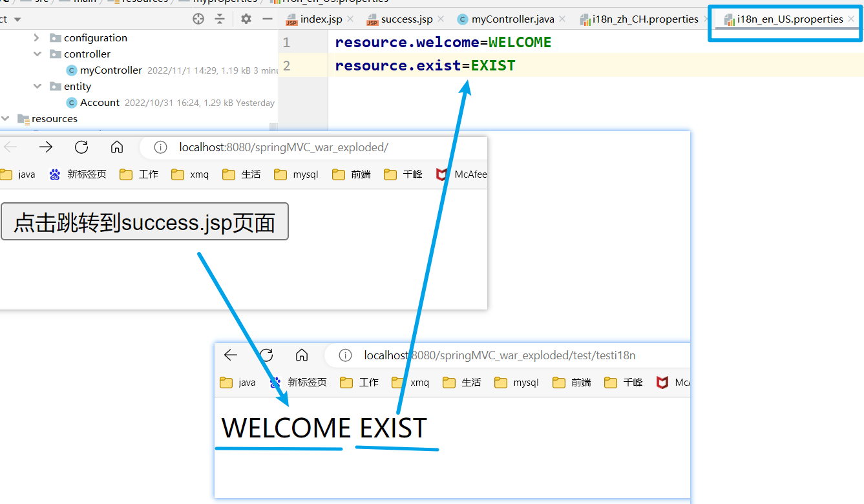Close the i18n_en_US.properties tab
Screen dimensions: 864x504
pos(851,19)
